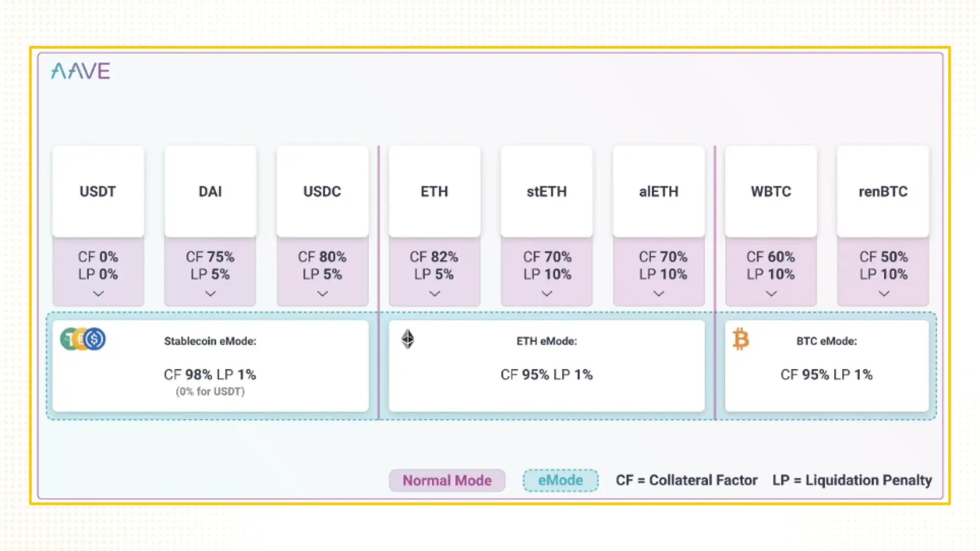
Task: Expand the USDT chevron
Action: coord(98,294)
